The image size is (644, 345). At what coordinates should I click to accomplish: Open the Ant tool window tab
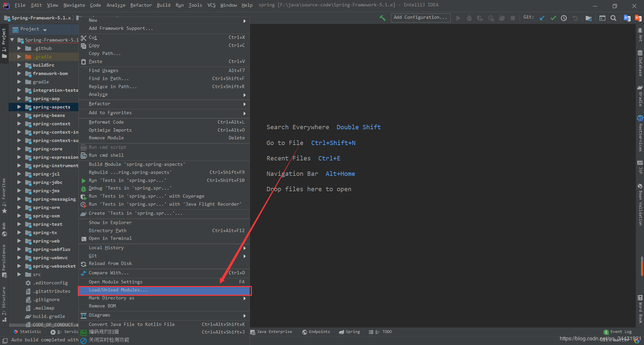(640, 34)
